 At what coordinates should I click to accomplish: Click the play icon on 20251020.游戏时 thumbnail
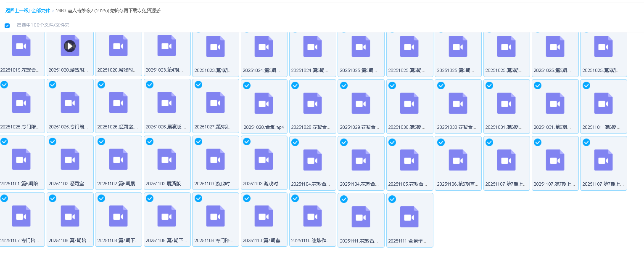[x=70, y=46]
